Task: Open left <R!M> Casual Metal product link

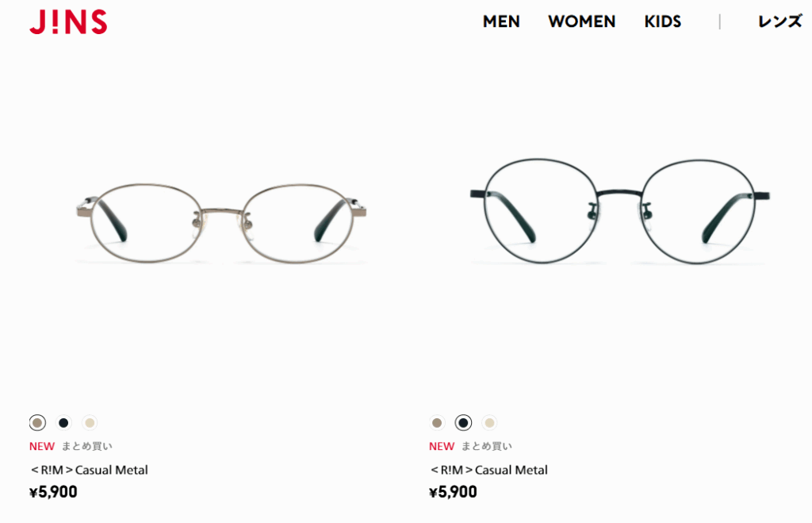Action: click(89, 470)
